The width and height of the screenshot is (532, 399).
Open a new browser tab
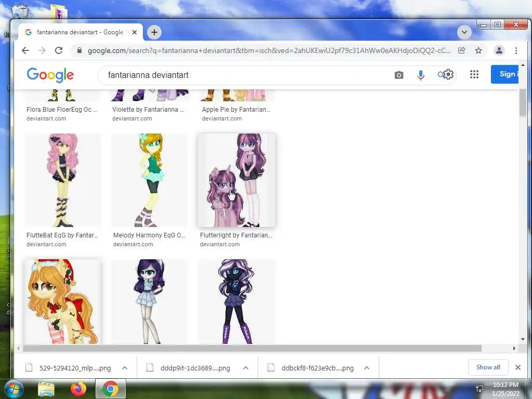[154, 32]
